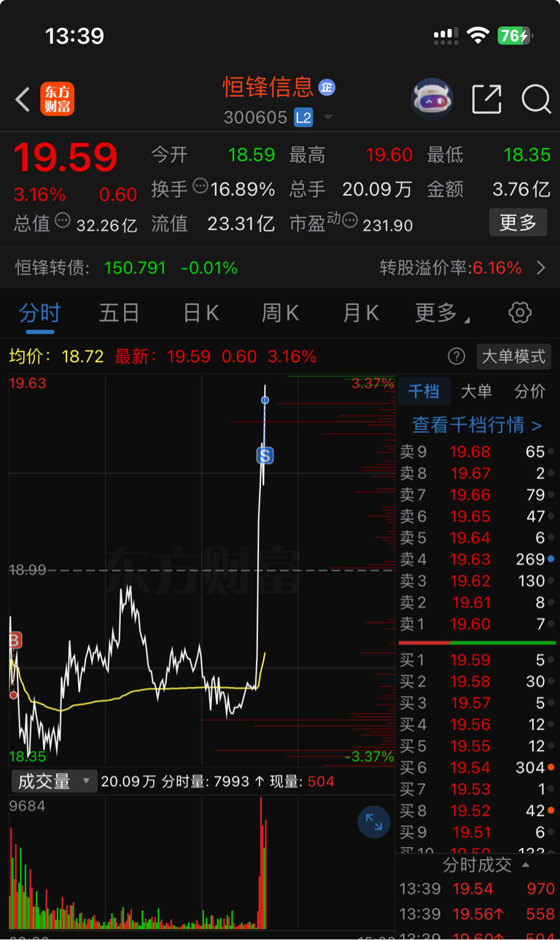
Task: Tap 买2 price 19.58 row
Action: click(478, 682)
